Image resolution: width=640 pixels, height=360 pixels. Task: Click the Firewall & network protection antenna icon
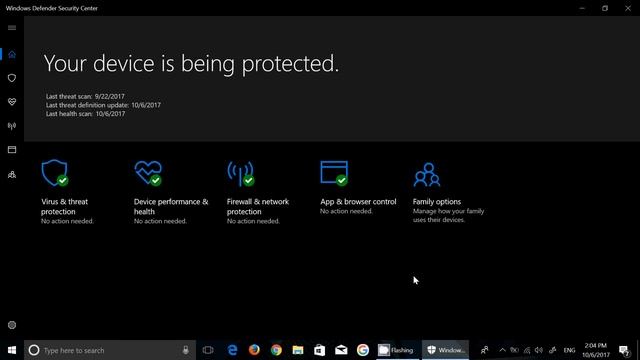pyautogui.click(x=241, y=173)
